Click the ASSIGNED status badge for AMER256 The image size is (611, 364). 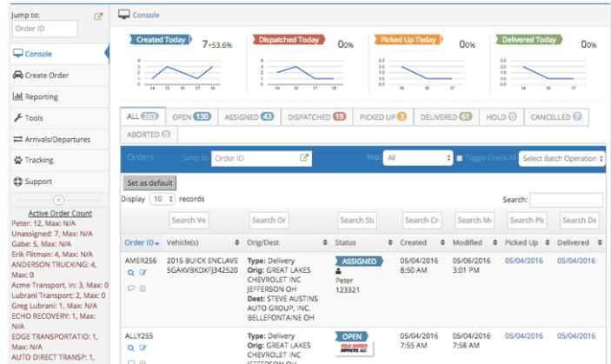(359, 261)
